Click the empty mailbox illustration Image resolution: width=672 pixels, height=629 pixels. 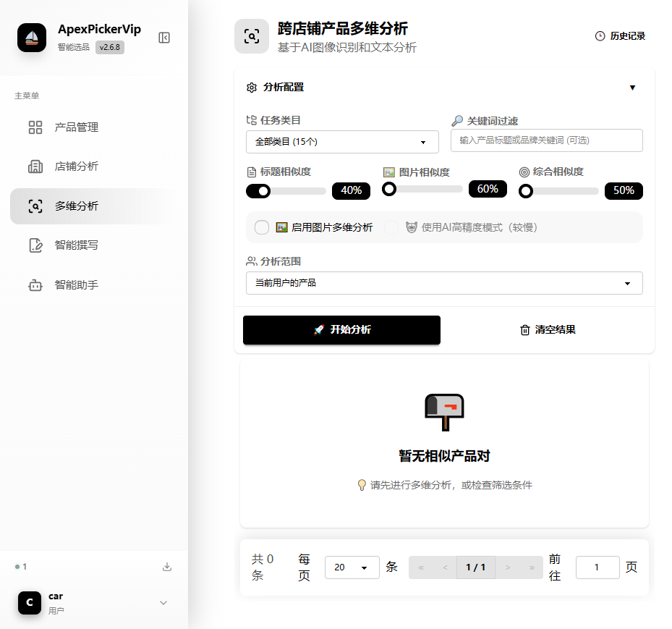(444, 412)
